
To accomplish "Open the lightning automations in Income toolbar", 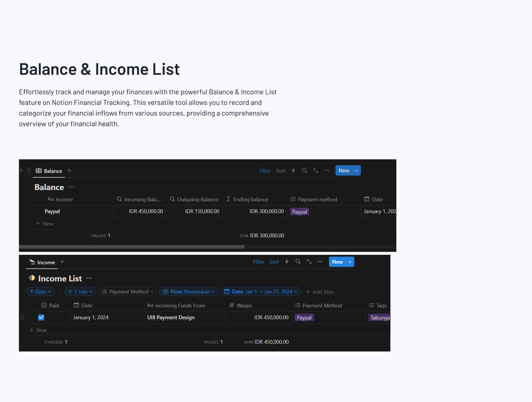I will pos(287,262).
